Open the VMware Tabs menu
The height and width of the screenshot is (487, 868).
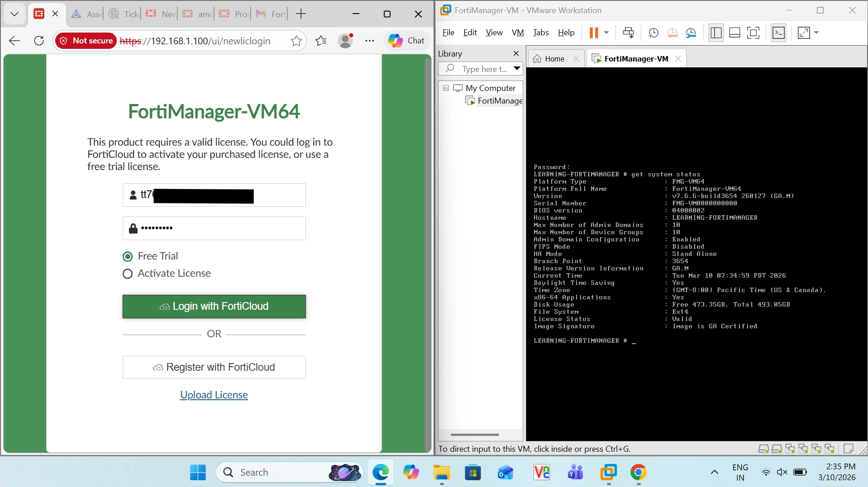[541, 33]
